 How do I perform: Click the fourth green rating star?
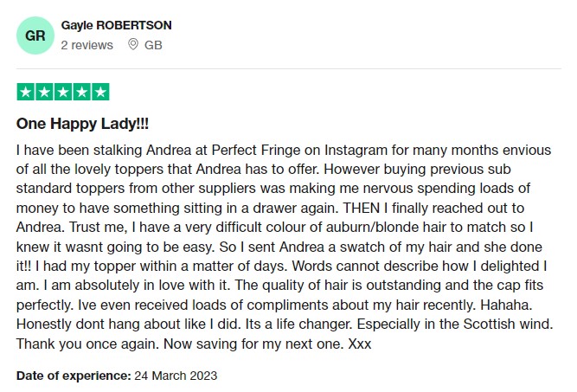coord(81,92)
